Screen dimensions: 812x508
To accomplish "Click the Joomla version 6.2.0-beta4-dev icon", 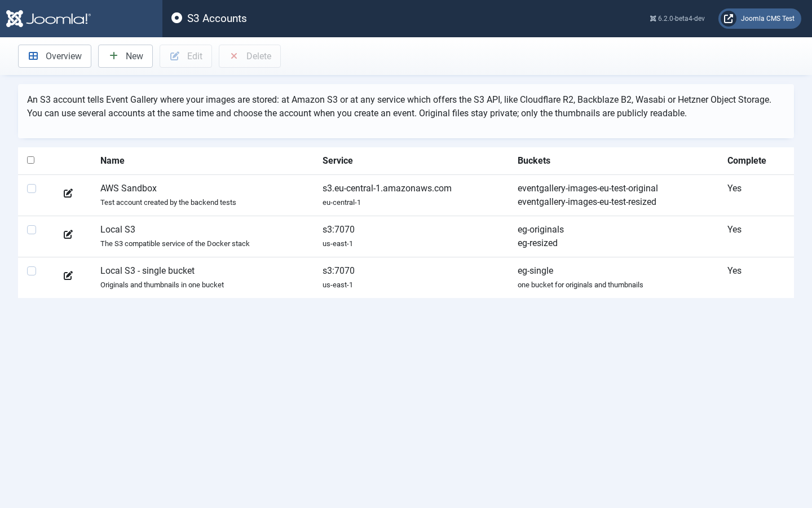I will (x=653, y=19).
